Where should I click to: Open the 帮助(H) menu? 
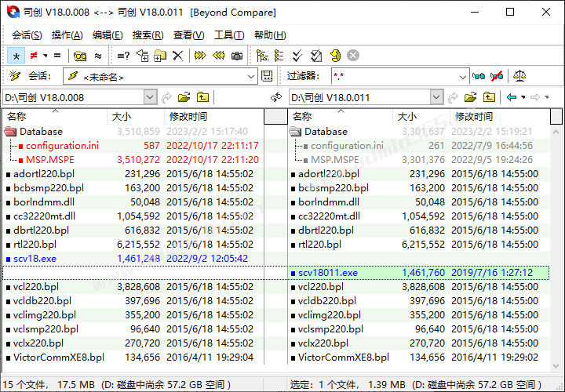click(270, 35)
